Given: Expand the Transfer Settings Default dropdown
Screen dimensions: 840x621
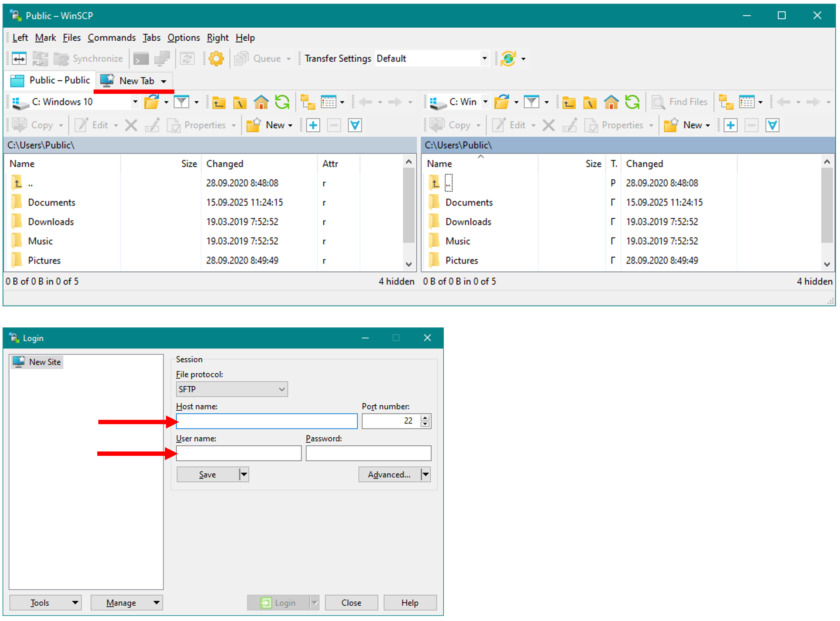Looking at the screenshot, I should pos(484,59).
